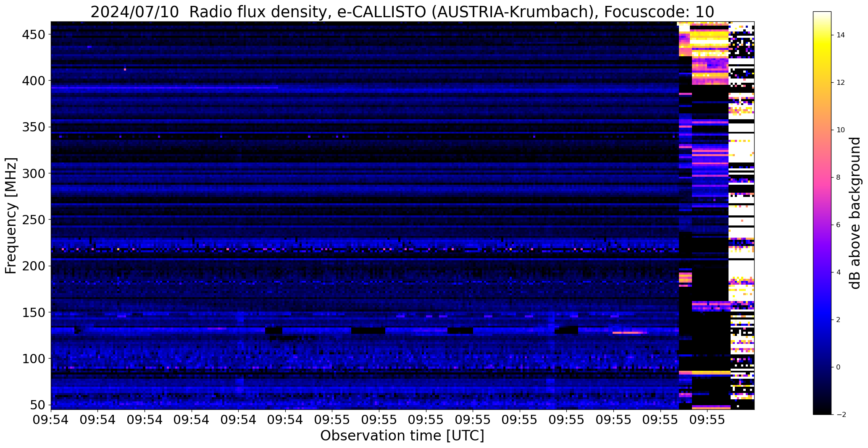Select the 100 tick on the frequency axis
Image resolution: width=868 pixels, height=448 pixels.
point(33,359)
